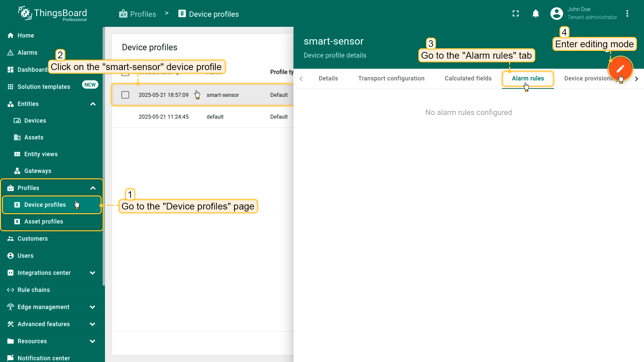
Task: Toggle fullscreen mode icon
Action: tap(516, 14)
